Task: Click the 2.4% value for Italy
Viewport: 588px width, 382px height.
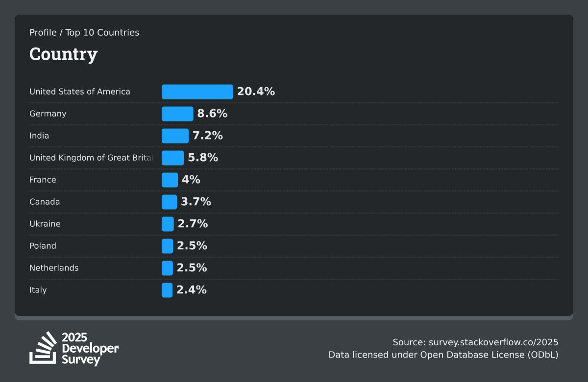Action: [191, 290]
